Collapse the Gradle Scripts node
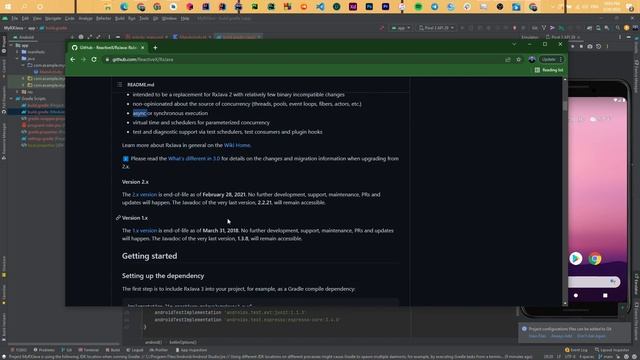The image size is (640, 360). tap(11, 98)
